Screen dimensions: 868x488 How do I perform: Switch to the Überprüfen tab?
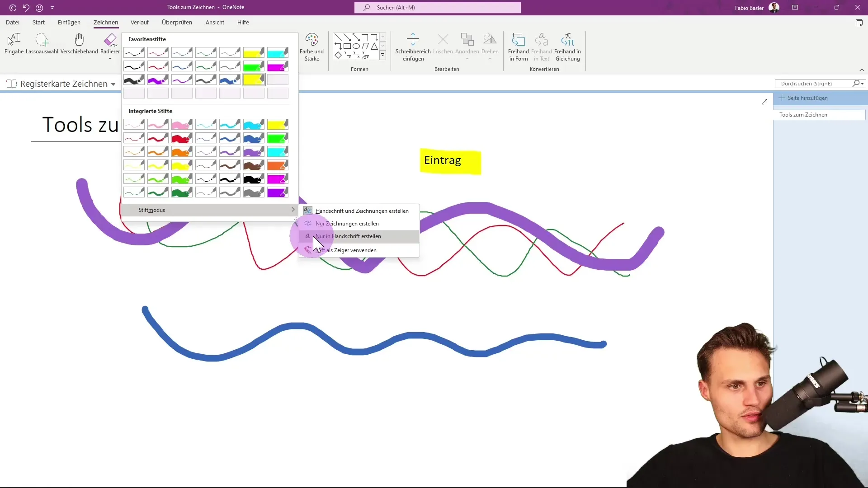pos(177,22)
